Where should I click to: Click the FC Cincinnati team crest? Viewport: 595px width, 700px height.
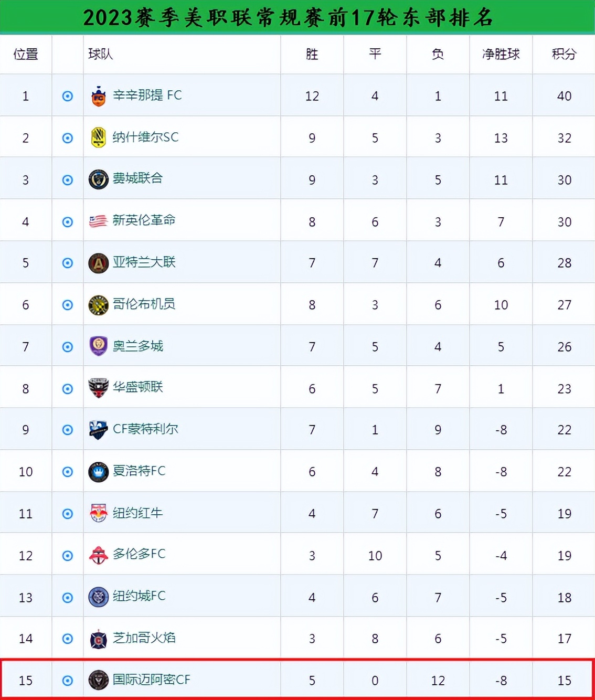coord(98,96)
